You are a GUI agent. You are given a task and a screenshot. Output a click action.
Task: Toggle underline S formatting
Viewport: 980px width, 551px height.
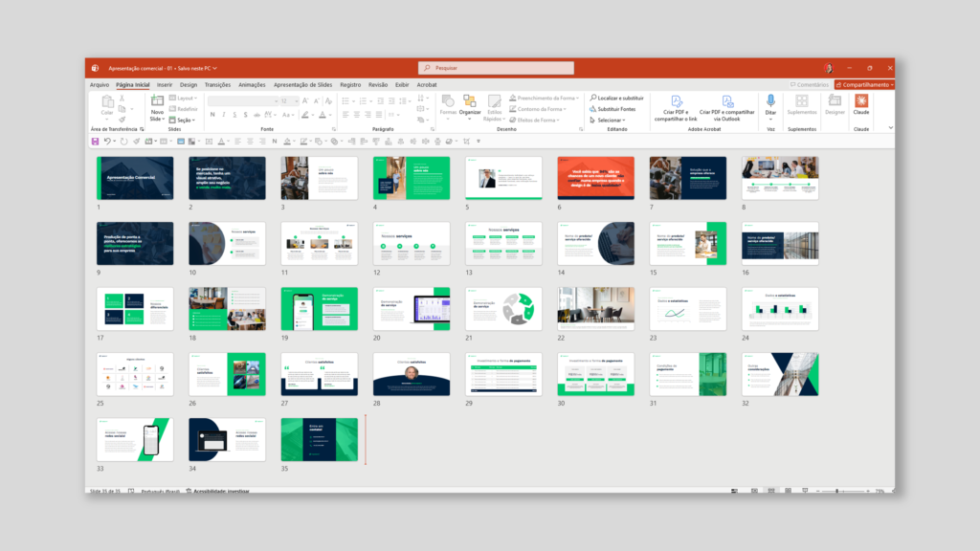[234, 115]
